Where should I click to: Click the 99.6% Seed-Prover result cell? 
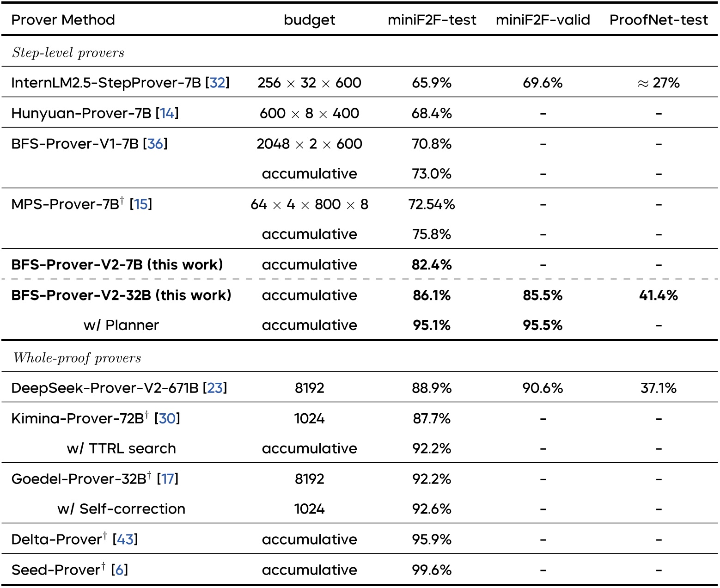click(432, 570)
